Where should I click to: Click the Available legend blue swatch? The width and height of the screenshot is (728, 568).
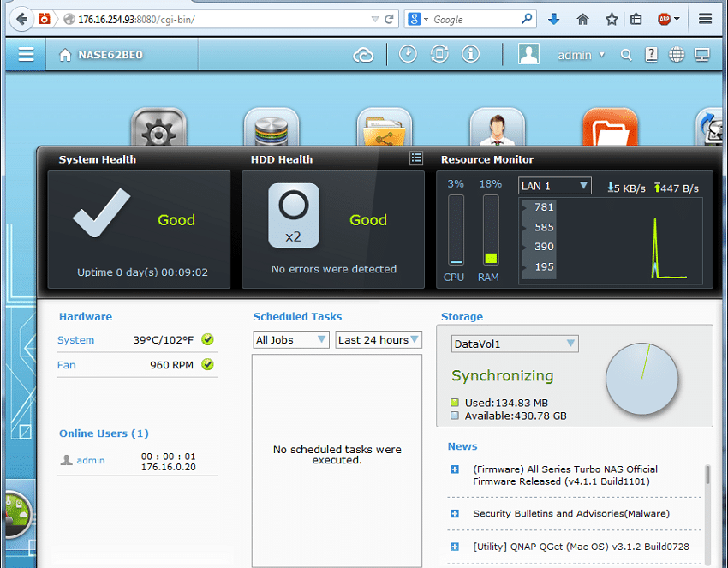point(455,416)
